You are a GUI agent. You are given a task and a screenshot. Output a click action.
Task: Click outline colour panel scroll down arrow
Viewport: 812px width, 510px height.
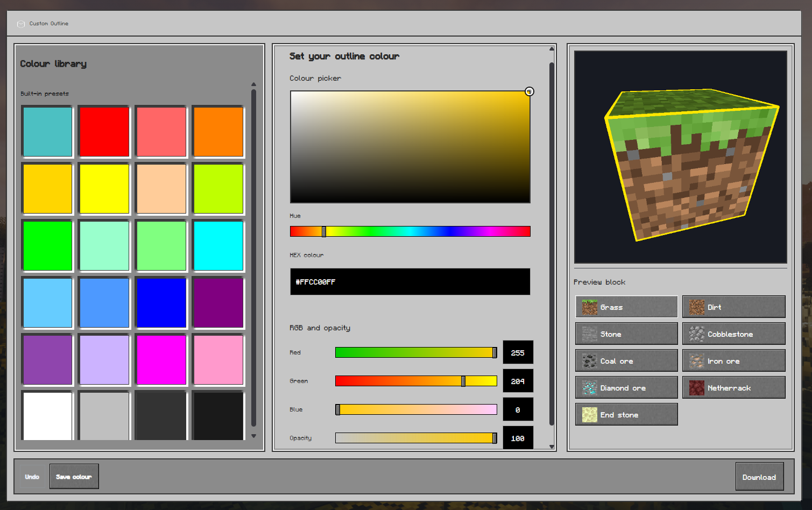[552, 447]
